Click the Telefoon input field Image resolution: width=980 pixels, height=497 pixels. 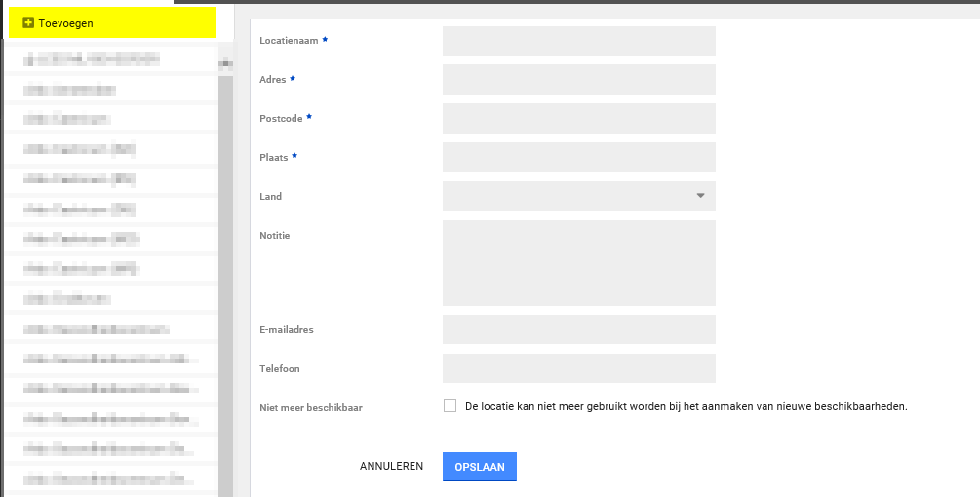point(578,368)
